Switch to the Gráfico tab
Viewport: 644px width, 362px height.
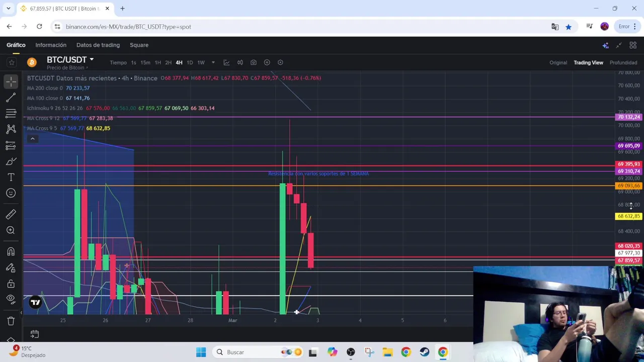(x=16, y=45)
